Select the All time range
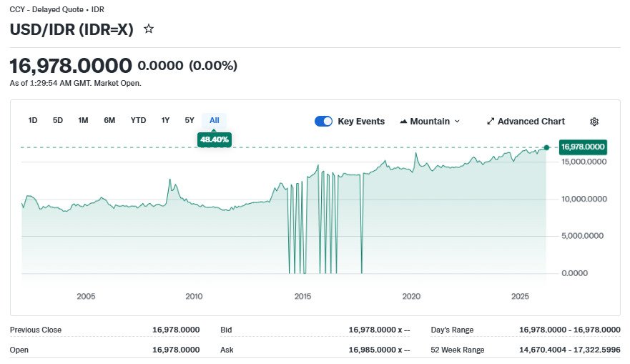The width and height of the screenshot is (630, 364). point(215,120)
